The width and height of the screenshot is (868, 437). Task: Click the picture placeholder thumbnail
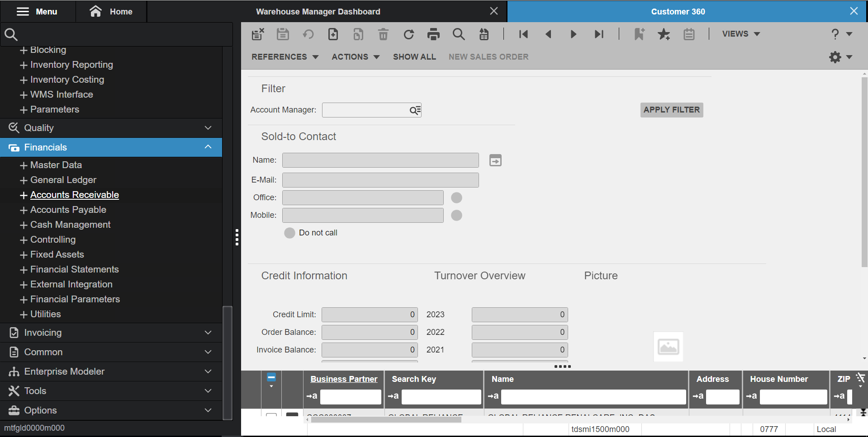[668, 347]
